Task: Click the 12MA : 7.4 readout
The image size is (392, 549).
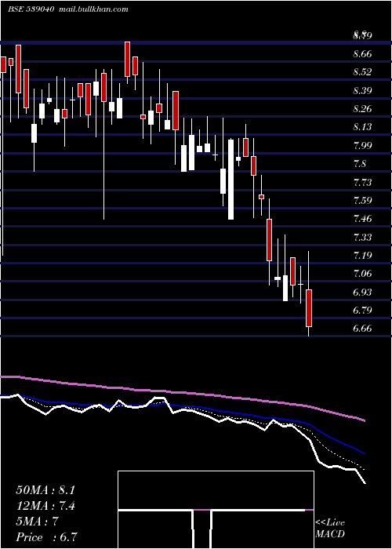Action: coord(45,506)
